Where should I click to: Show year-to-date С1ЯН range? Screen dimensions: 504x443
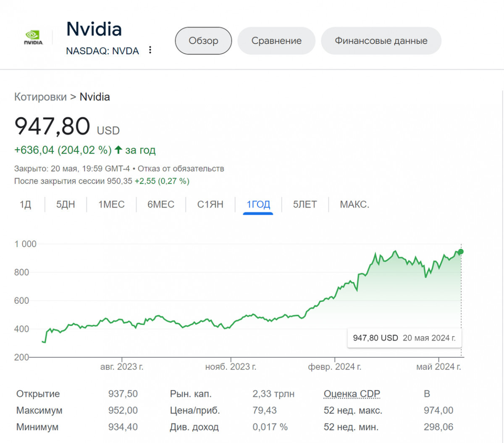click(x=210, y=205)
